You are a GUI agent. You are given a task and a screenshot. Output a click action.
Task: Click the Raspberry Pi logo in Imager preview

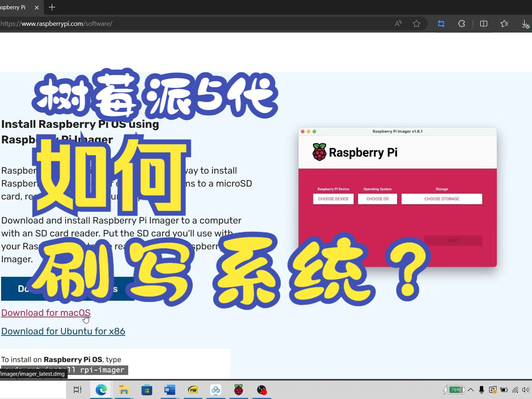(x=355, y=152)
